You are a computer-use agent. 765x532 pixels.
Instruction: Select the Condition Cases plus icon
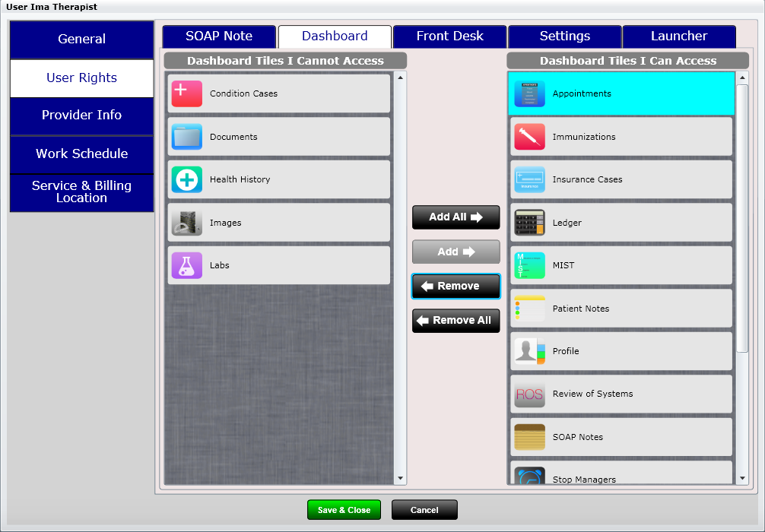click(x=186, y=93)
